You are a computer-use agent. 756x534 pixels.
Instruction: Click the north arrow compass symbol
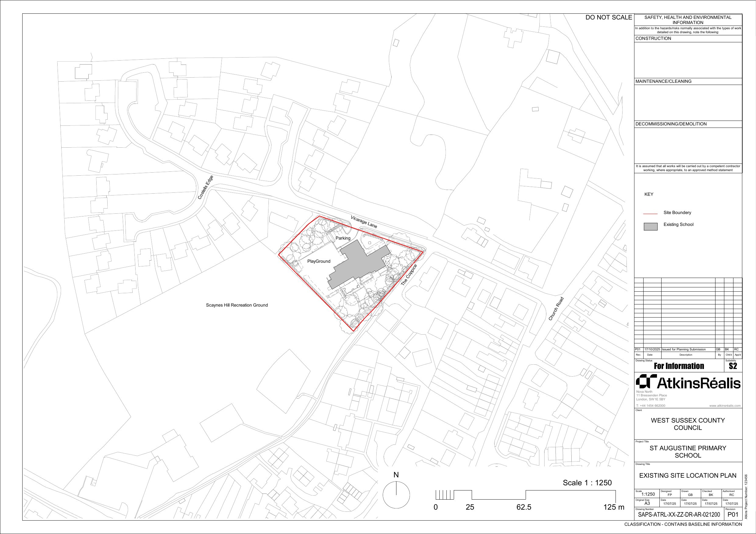(396, 494)
